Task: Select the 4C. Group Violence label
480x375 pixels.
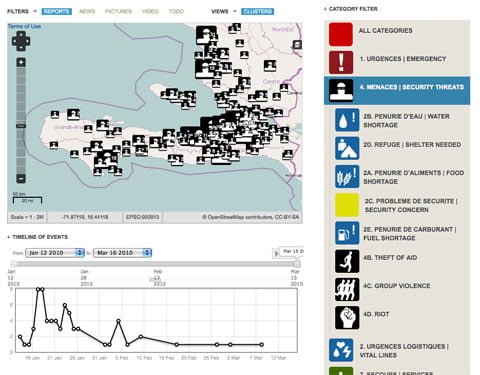Action: click(397, 286)
